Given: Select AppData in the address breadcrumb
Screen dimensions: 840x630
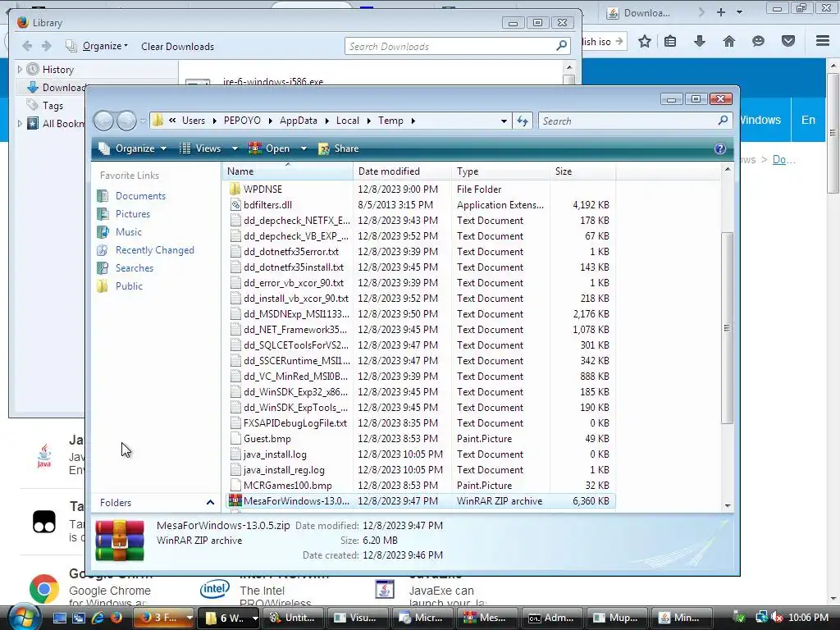Looking at the screenshot, I should pos(299,121).
